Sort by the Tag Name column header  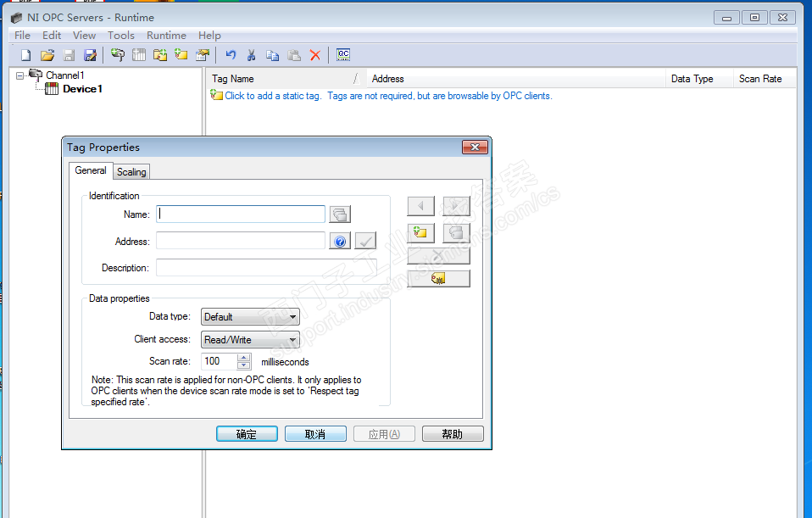click(x=286, y=79)
